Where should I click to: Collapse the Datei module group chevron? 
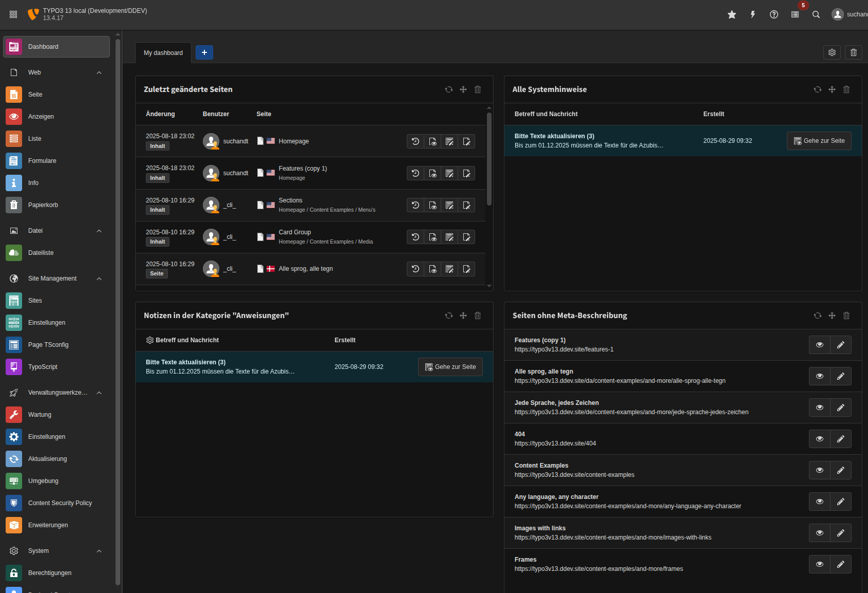[x=99, y=231]
